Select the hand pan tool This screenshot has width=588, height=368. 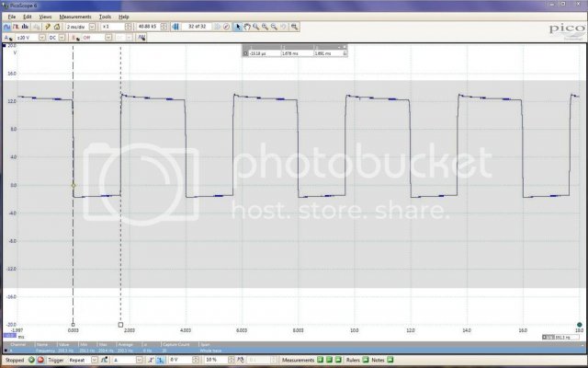247,27
